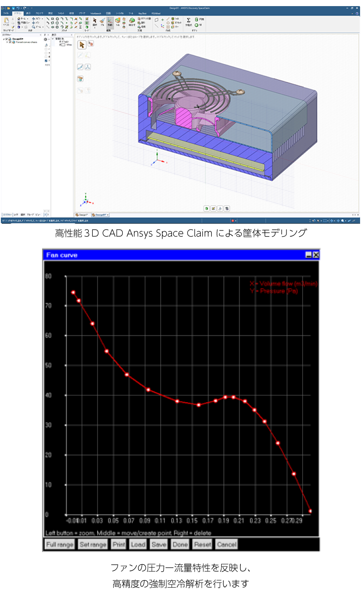Screen dimensions: 364x603
Task: Click the Fill tool in ribbon
Action: (x=118, y=21)
